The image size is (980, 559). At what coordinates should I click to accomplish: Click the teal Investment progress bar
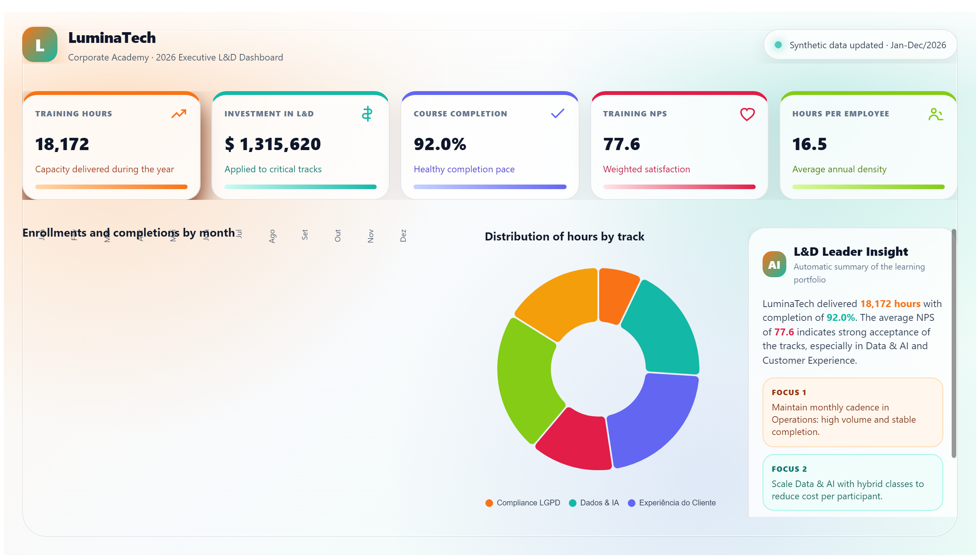pyautogui.click(x=300, y=187)
